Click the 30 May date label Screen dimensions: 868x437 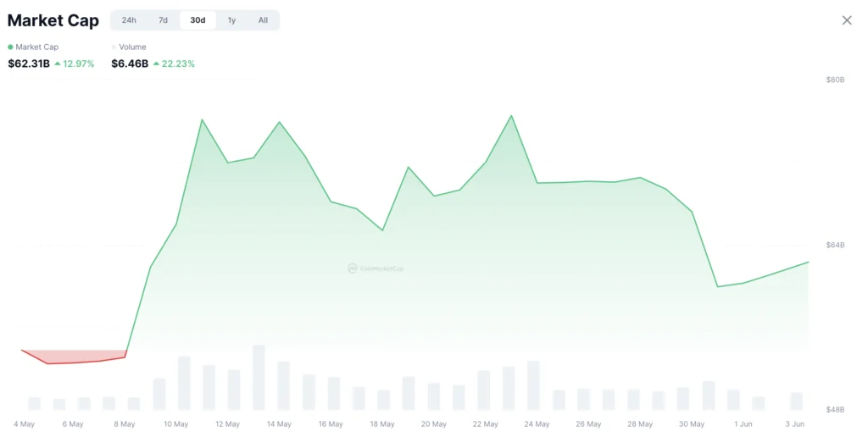click(x=692, y=424)
